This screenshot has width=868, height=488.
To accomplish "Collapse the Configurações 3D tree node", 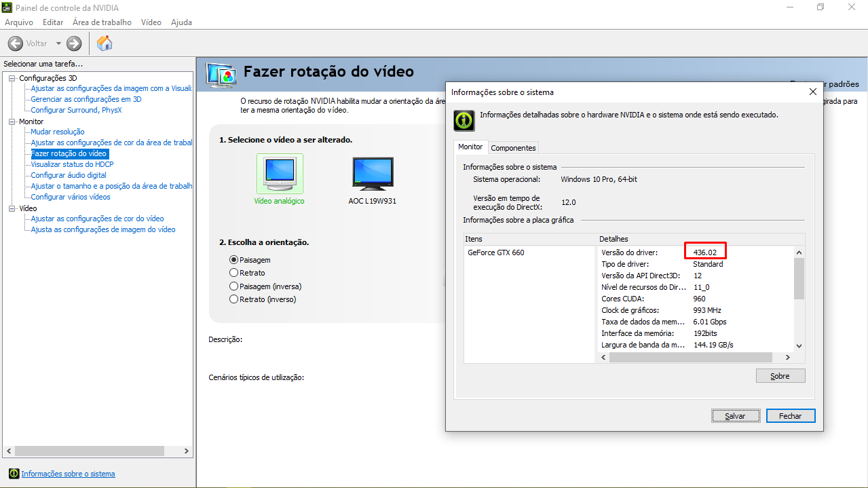I will tap(12, 78).
